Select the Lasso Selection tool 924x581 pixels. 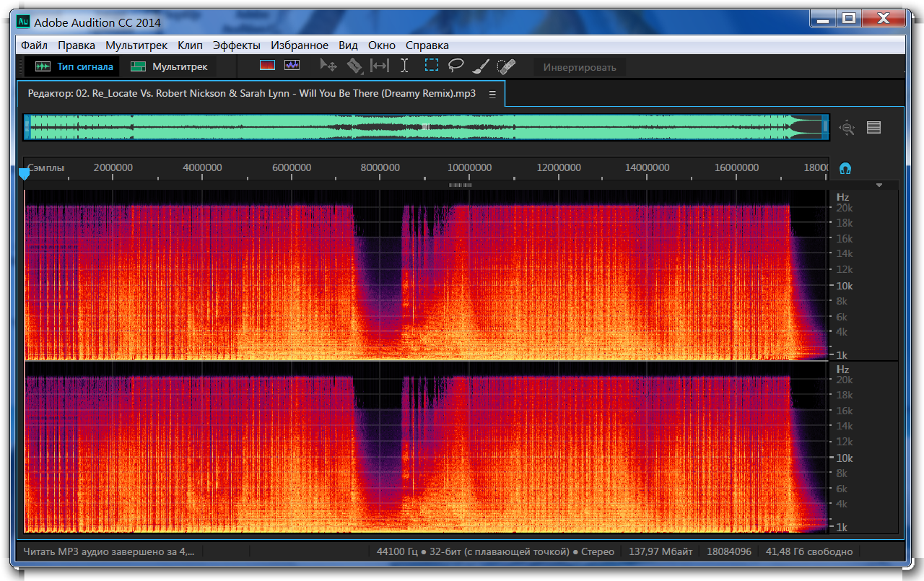click(456, 66)
